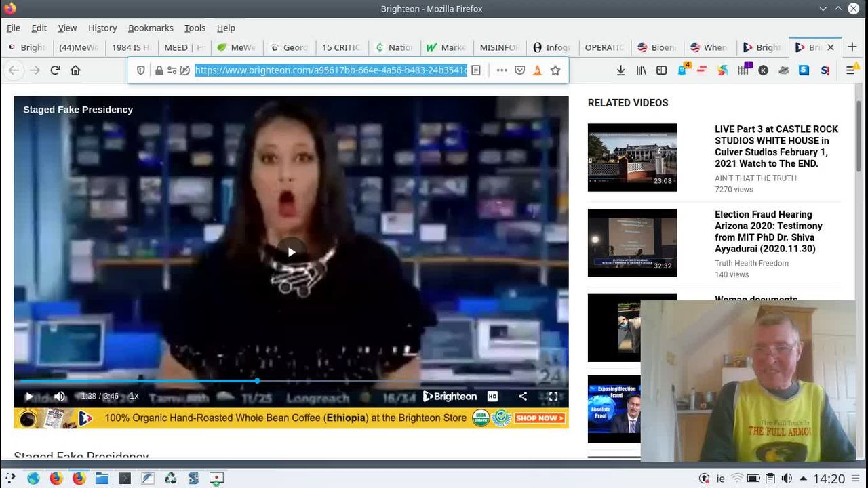
Task: Open the Firefox downloads panel
Action: 620,70
